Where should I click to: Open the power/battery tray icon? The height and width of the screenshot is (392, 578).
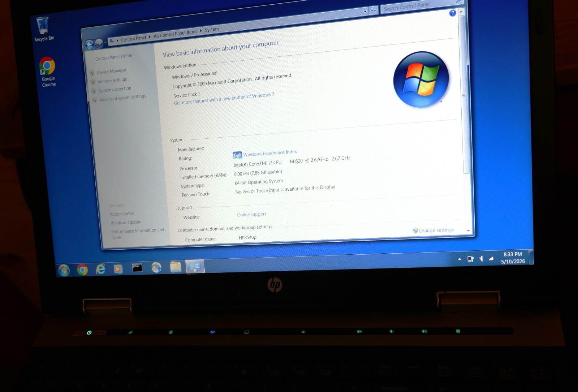tap(470, 259)
